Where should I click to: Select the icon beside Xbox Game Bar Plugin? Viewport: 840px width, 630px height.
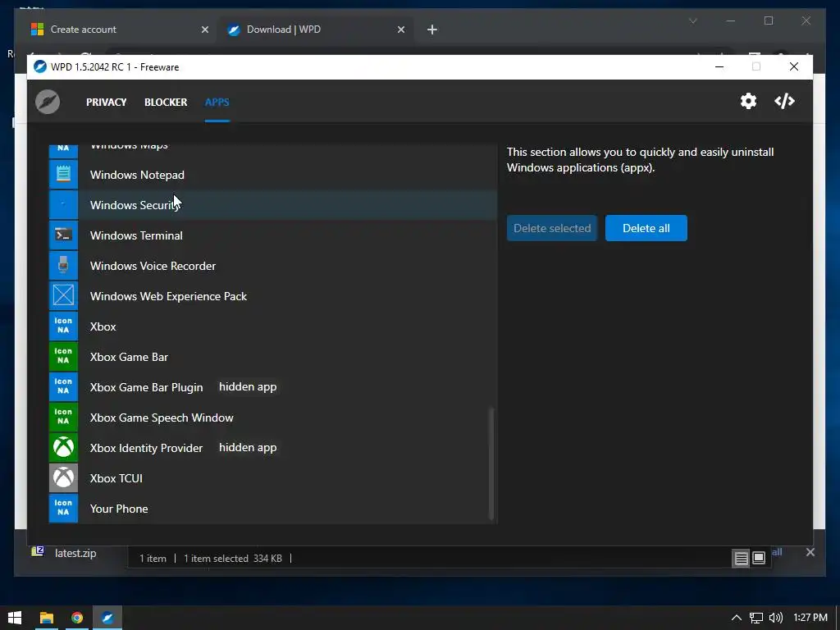tap(63, 387)
